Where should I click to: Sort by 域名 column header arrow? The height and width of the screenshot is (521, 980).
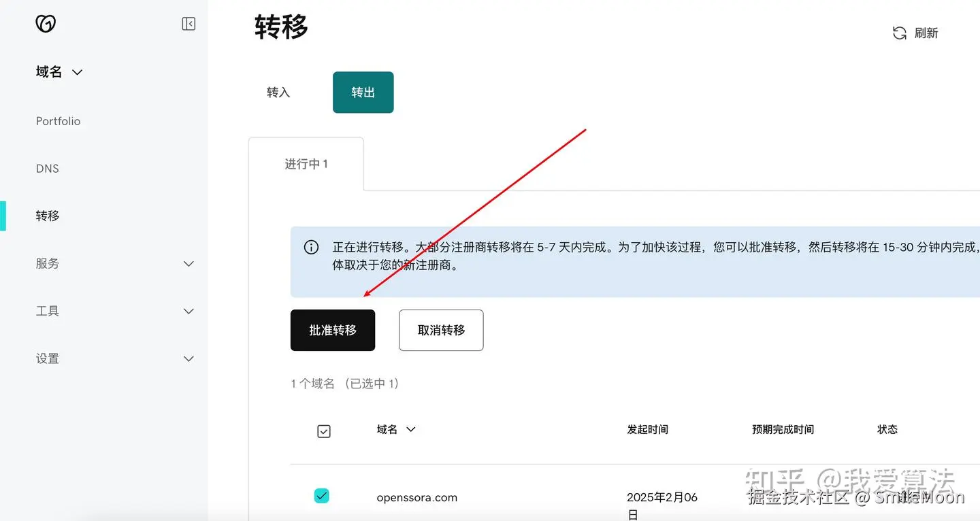(410, 430)
